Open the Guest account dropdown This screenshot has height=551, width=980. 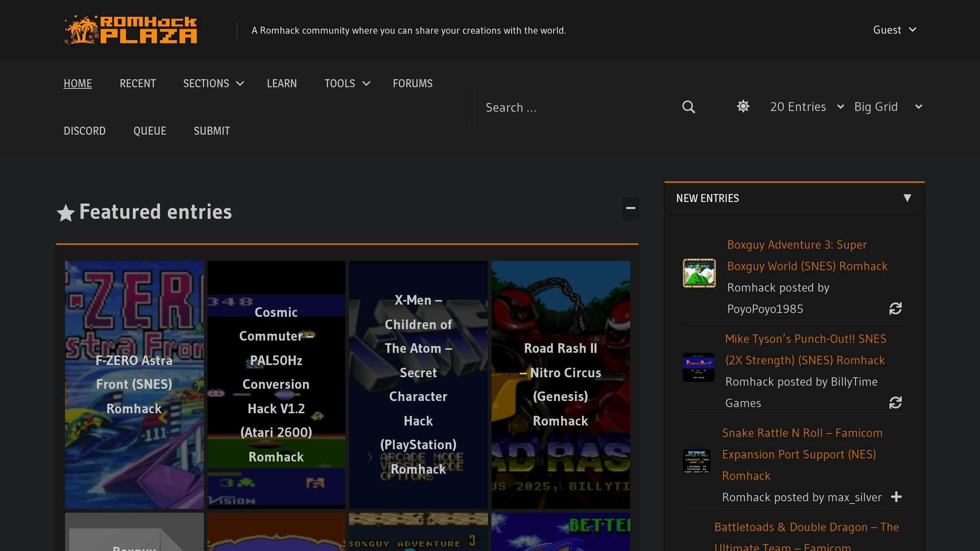tap(895, 30)
